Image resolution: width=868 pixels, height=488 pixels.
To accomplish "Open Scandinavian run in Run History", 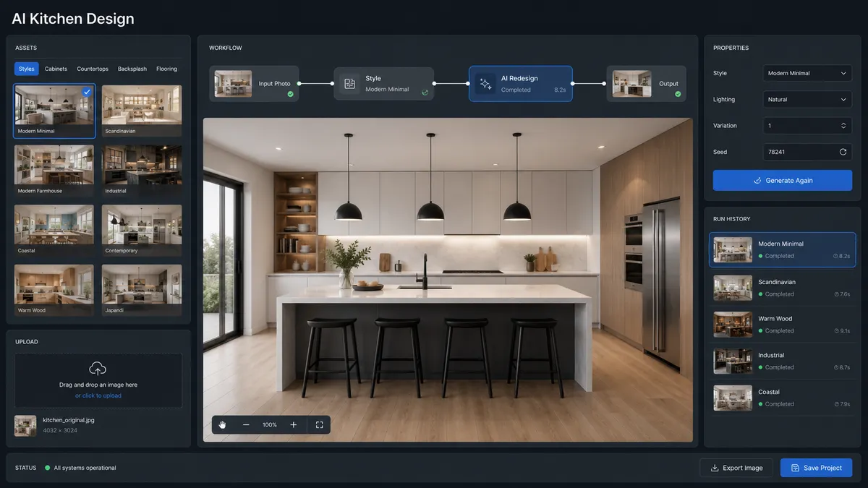I will pos(783,288).
